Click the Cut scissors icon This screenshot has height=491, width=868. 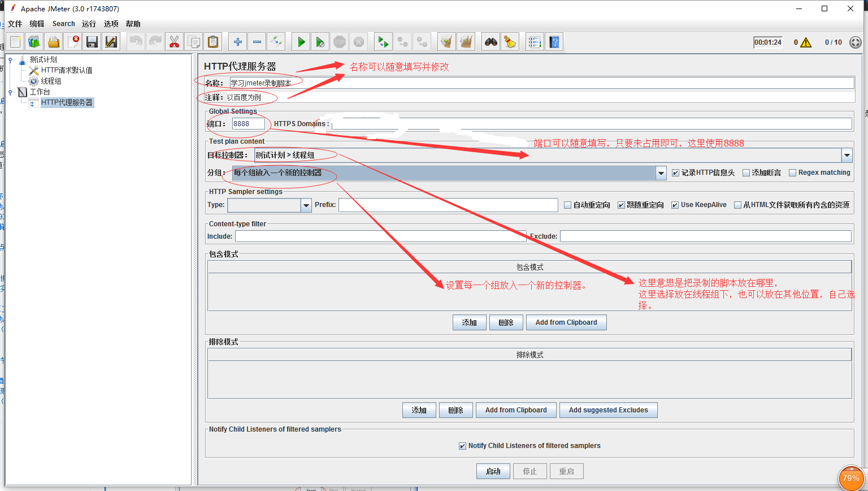[174, 42]
